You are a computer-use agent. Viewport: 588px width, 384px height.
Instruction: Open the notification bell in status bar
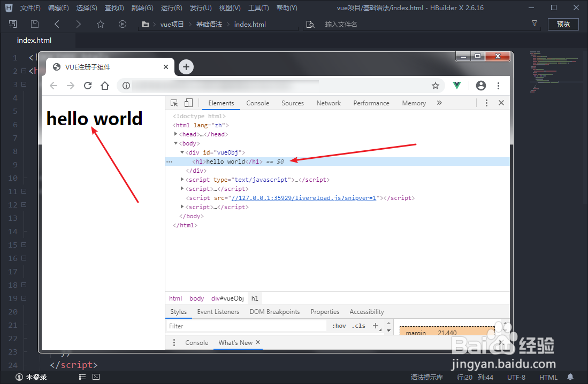[570, 377]
